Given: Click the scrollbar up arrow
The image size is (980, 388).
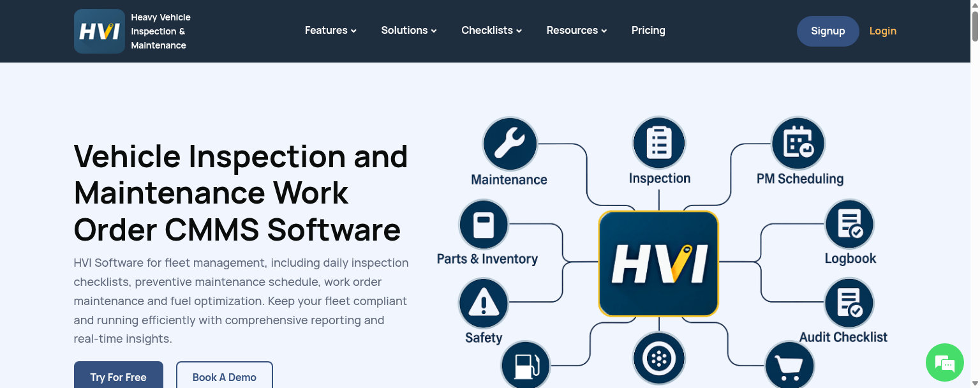Looking at the screenshot, I should pos(974,5).
